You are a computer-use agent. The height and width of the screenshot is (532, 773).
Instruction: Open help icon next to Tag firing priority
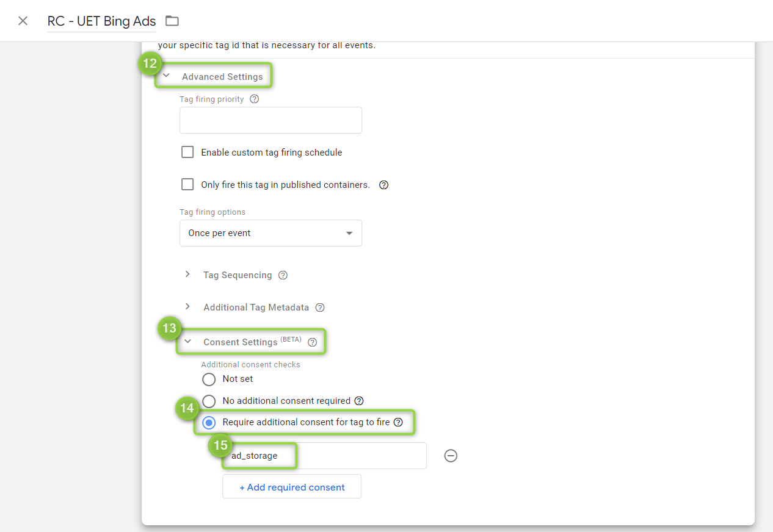[x=255, y=99]
